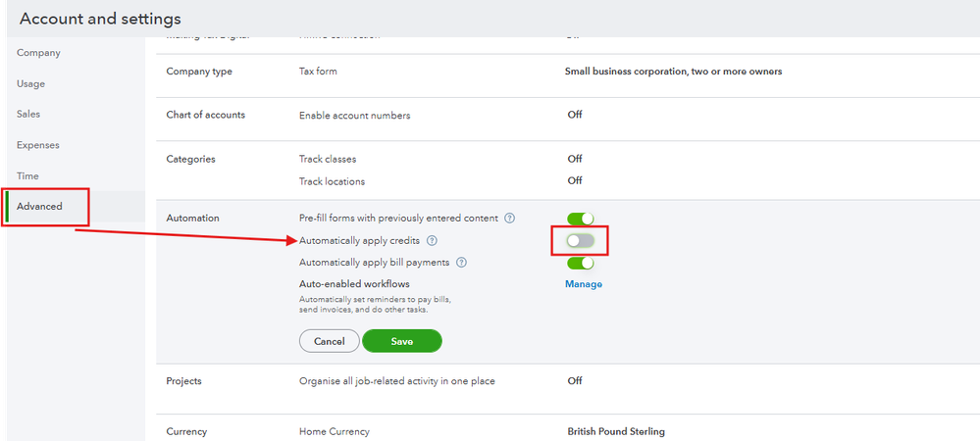This screenshot has height=441, width=980.
Task: Enable Automatically apply credits switch
Action: [580, 240]
